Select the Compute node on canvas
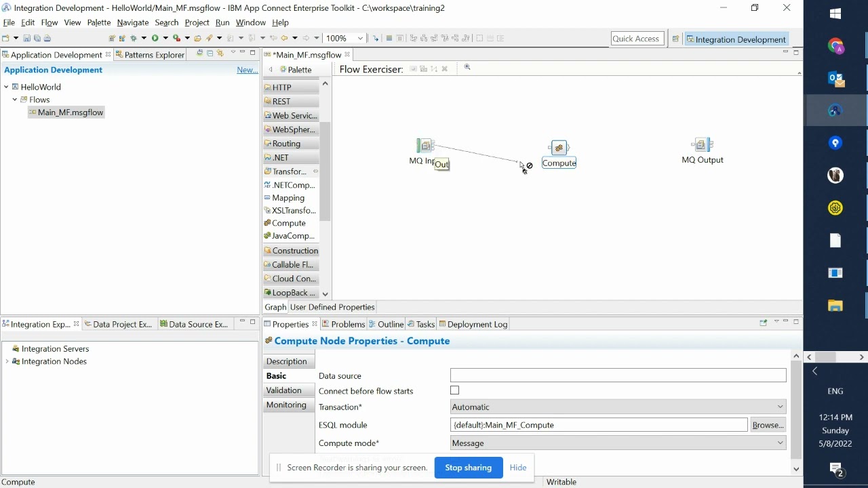 click(x=559, y=148)
